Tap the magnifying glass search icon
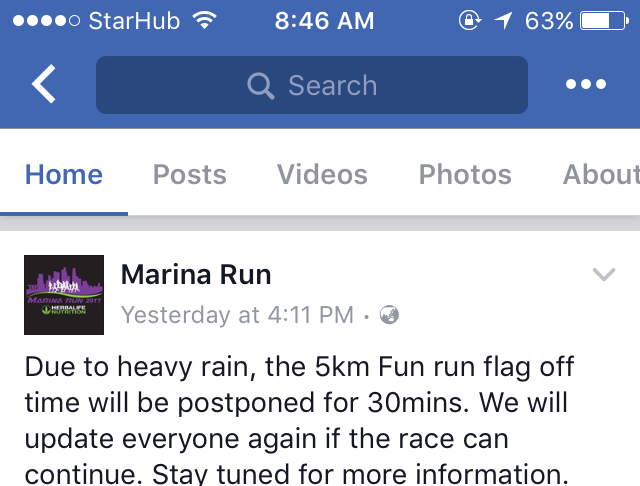Image resolution: width=640 pixels, height=486 pixels. coord(260,86)
